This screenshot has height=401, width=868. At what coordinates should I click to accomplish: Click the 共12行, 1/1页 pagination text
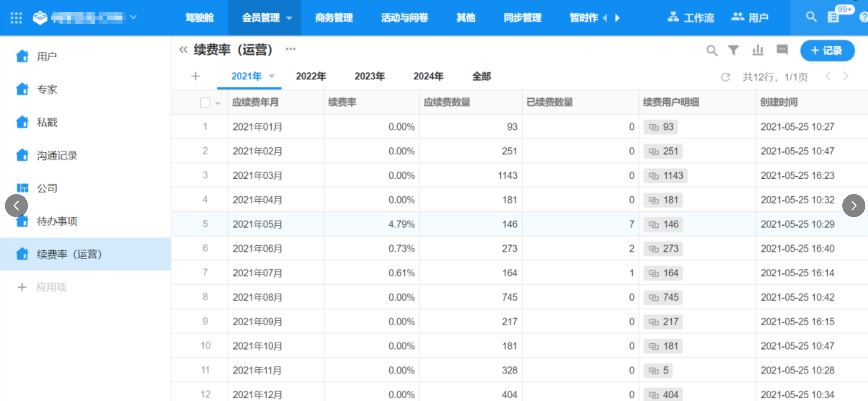click(775, 77)
